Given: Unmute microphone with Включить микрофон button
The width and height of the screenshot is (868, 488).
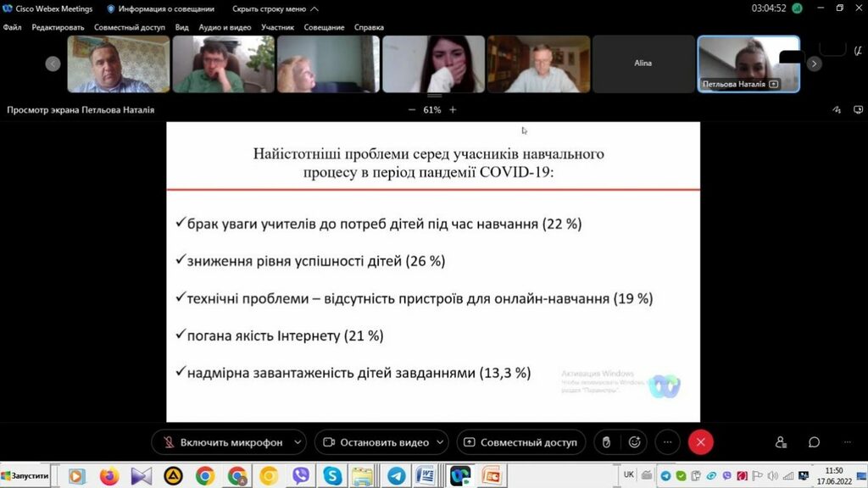Looking at the screenshot, I should 220,442.
